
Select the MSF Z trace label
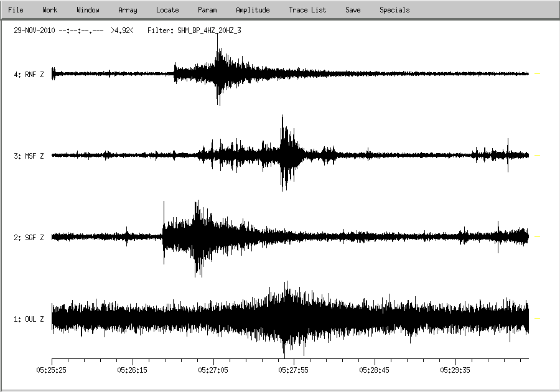pos(29,156)
